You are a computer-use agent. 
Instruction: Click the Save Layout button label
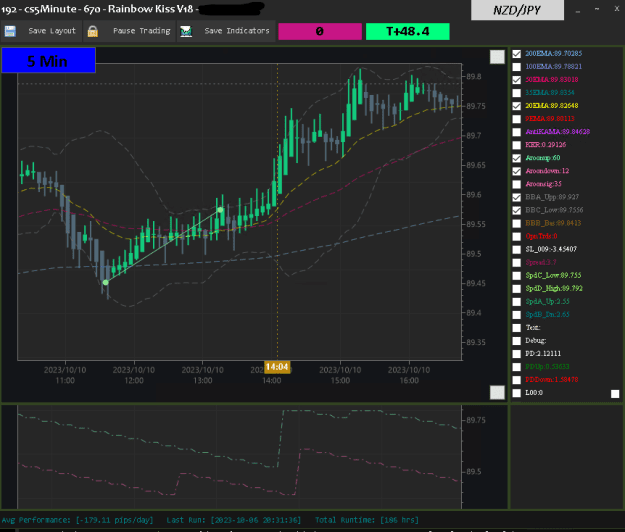pos(52,31)
